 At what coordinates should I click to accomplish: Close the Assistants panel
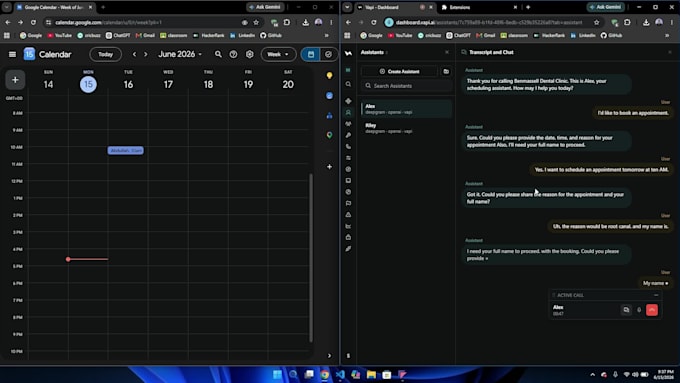447,52
